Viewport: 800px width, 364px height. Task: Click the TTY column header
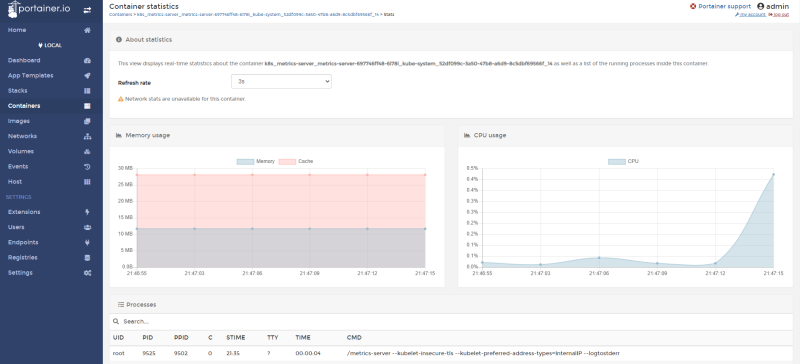[272, 337]
